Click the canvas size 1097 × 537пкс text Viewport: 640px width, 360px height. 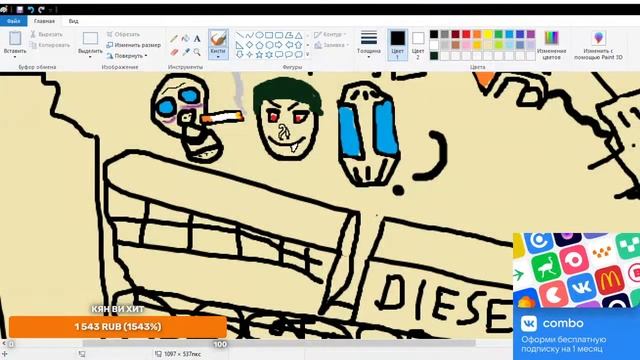click(182, 354)
